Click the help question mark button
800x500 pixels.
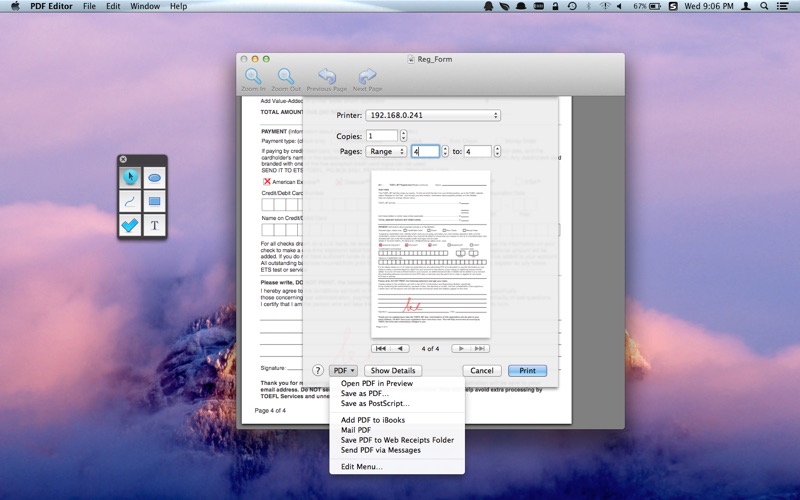(x=318, y=370)
